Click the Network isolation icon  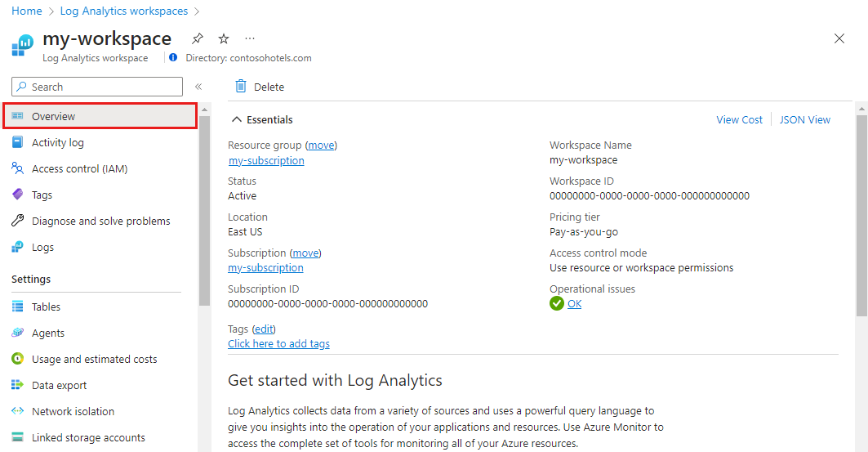tap(18, 411)
